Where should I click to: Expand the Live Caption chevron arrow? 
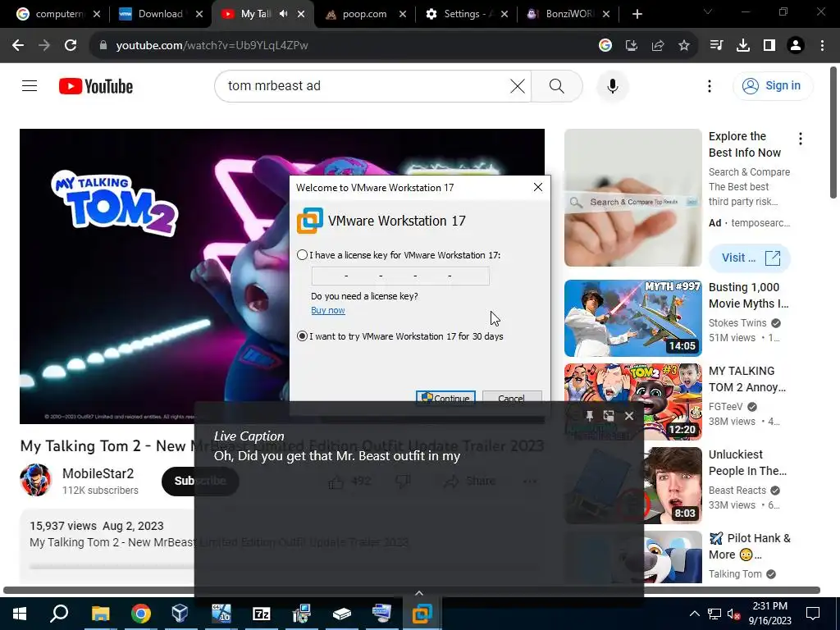click(x=419, y=593)
